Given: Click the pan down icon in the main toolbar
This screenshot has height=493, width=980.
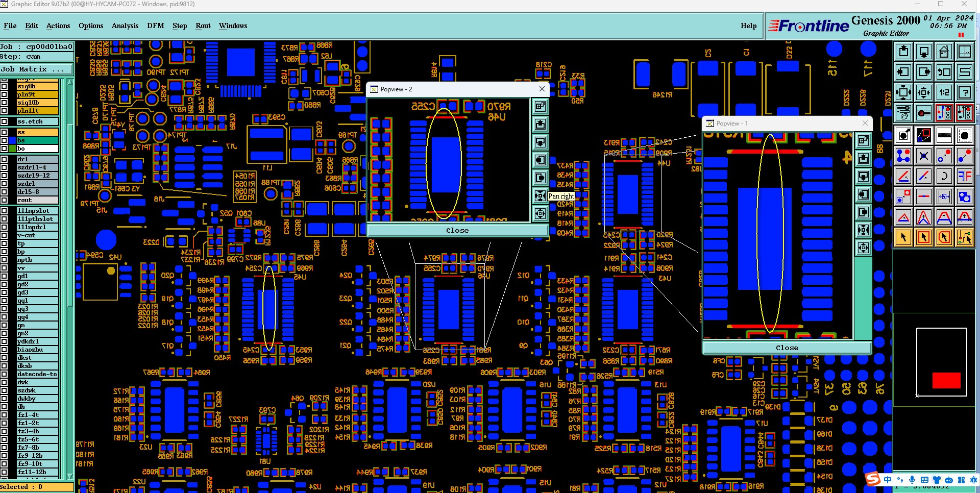Looking at the screenshot, I should 924,52.
